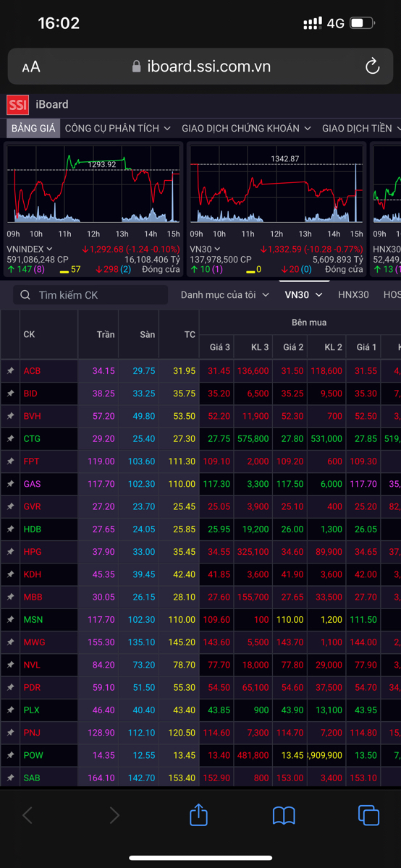
Task: Click the search magnifier icon
Action: (26, 295)
